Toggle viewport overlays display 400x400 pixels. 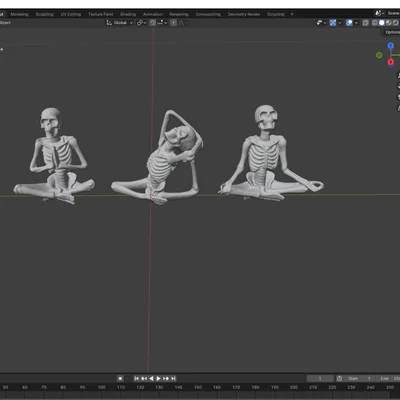click(x=349, y=23)
